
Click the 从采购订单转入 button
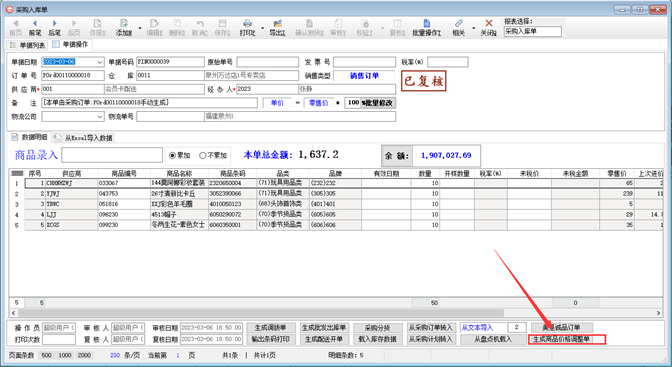click(431, 328)
